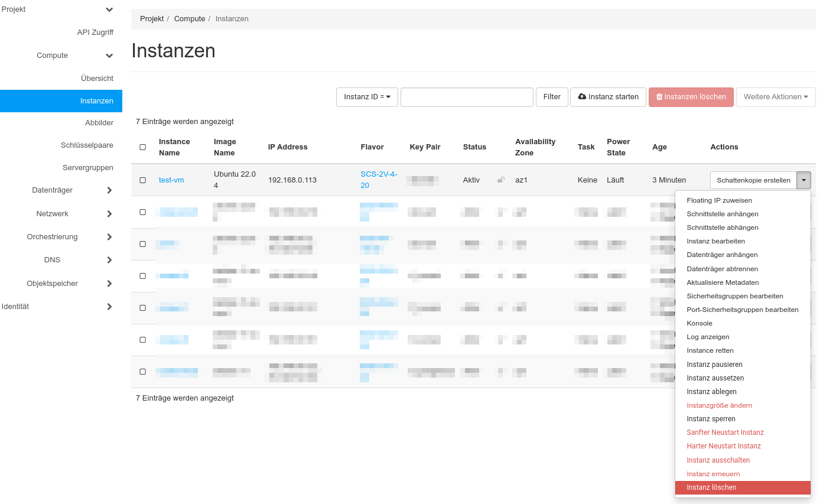This screenshot has height=504, width=823.
Task: Open Schlüsselpaare in the sidebar
Action: tap(87, 145)
